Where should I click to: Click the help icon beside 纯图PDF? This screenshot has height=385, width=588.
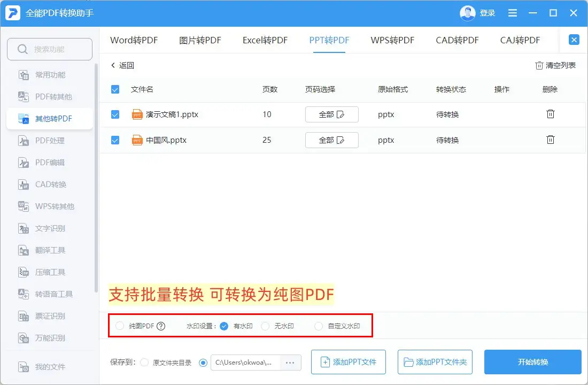[x=161, y=326]
